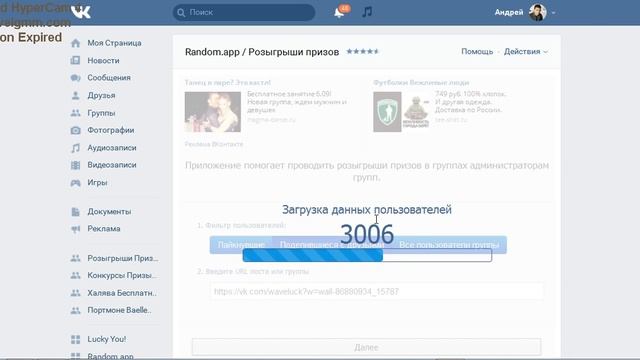Open Видеозаписи in the left menu
The image size is (640, 360).
click(x=112, y=165)
